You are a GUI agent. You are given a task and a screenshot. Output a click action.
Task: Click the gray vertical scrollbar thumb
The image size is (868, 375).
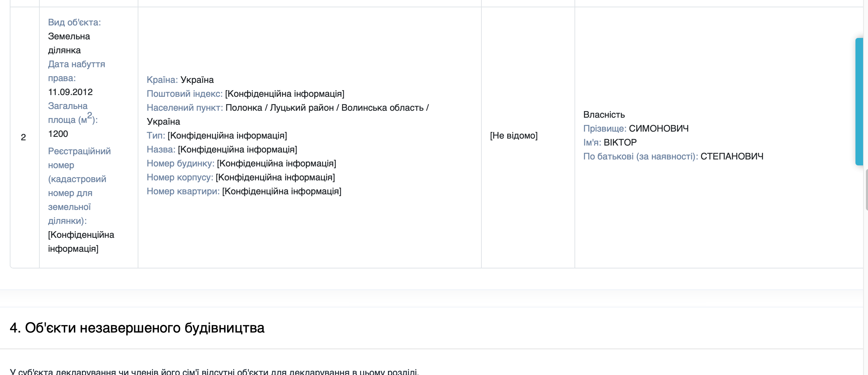pyautogui.click(x=866, y=190)
